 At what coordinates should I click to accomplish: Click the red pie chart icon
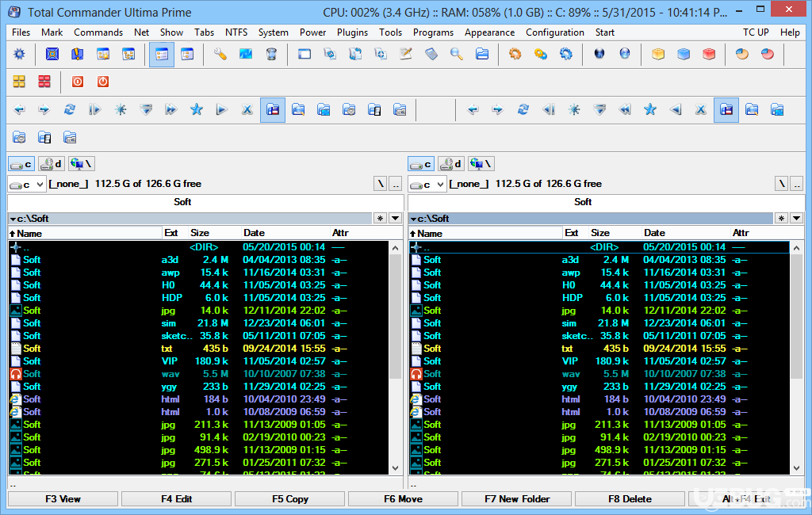768,54
